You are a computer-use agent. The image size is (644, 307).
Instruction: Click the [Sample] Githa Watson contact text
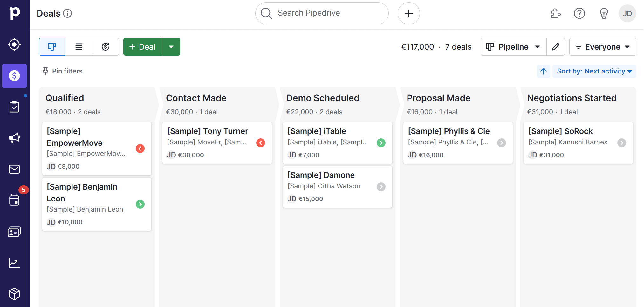click(324, 186)
